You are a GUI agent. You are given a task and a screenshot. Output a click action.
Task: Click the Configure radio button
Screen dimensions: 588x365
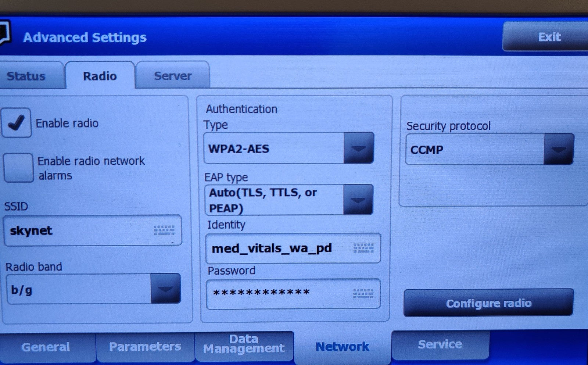coord(489,303)
